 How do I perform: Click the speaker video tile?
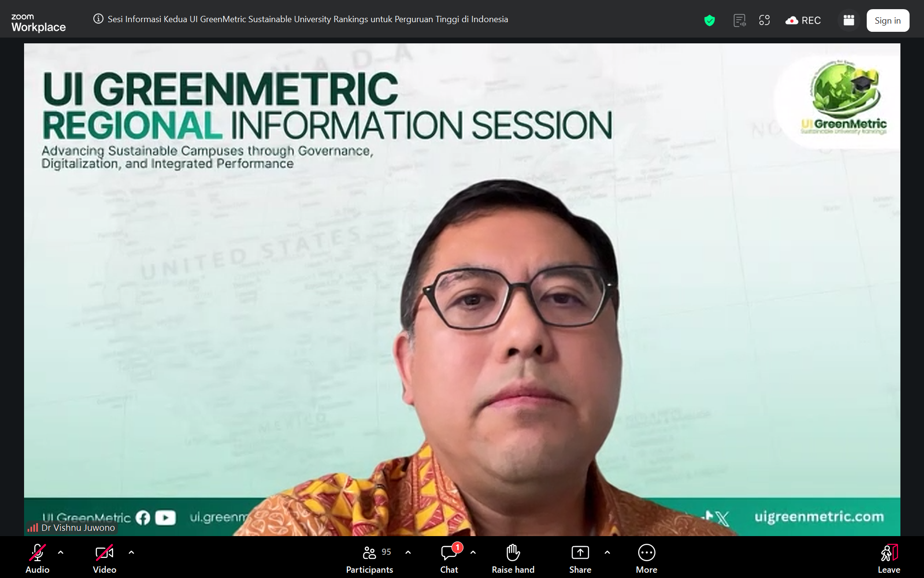click(462, 289)
